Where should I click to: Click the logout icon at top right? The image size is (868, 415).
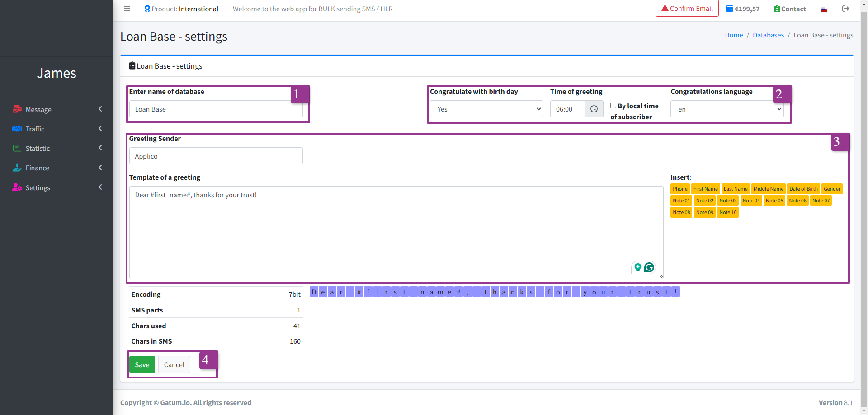(846, 9)
